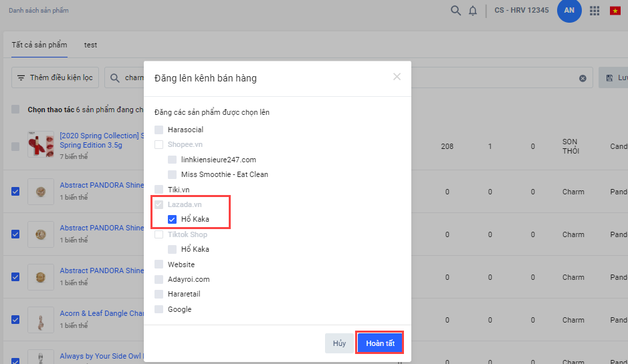628x364 pixels.
Task: Switch to the test tab
Action: (90, 45)
